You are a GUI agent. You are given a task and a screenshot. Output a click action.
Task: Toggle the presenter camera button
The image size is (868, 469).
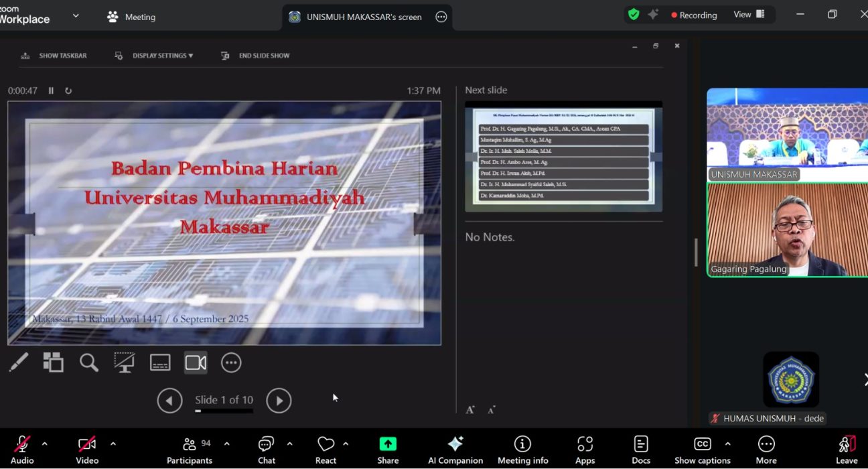196,362
